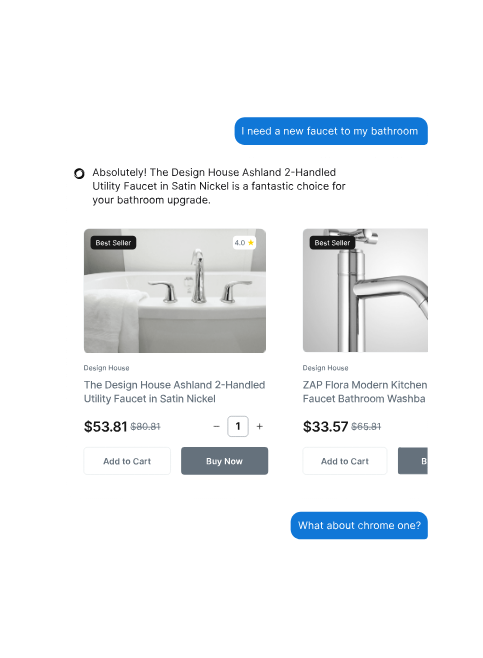The height and width of the screenshot is (658, 483).
Task: Click the partially visible second Buy Now button
Action: [x=413, y=461]
